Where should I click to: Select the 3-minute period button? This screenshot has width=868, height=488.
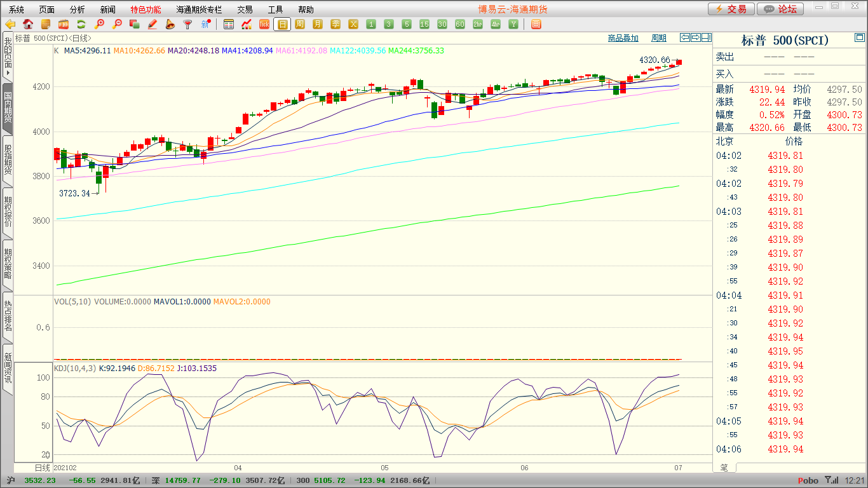point(389,25)
